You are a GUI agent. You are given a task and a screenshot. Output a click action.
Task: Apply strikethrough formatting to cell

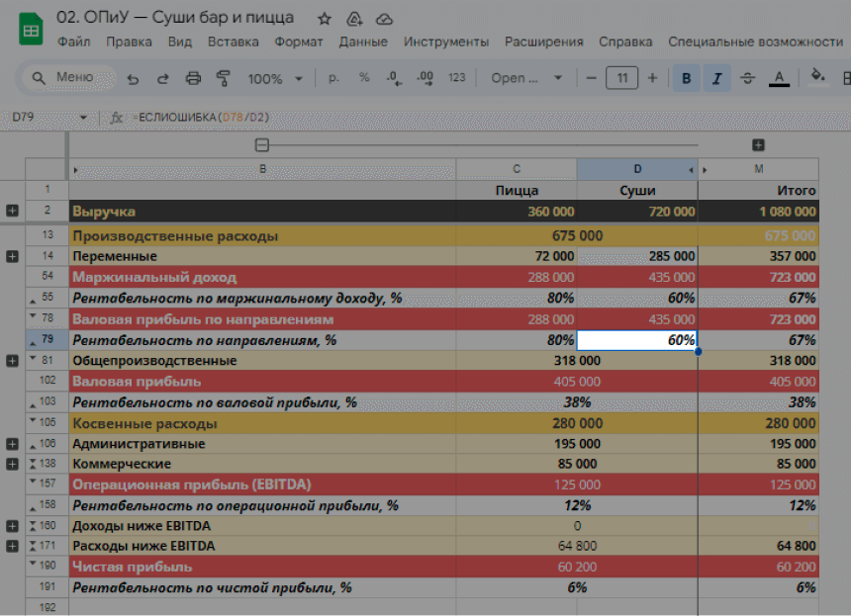coord(747,78)
